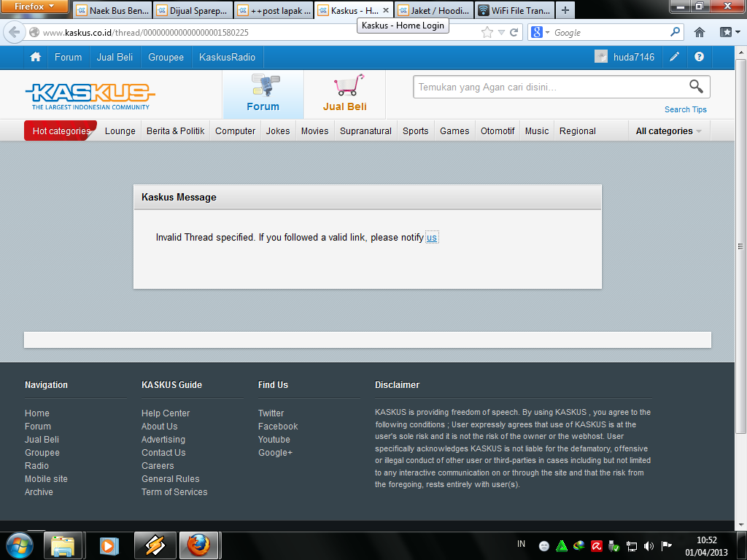Open the Windows Start button

[x=20, y=545]
